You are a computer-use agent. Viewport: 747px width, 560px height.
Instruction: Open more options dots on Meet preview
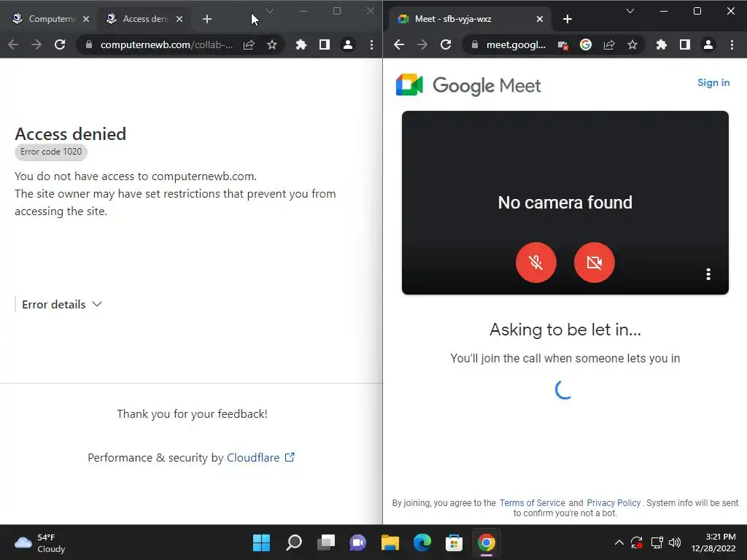coord(708,274)
